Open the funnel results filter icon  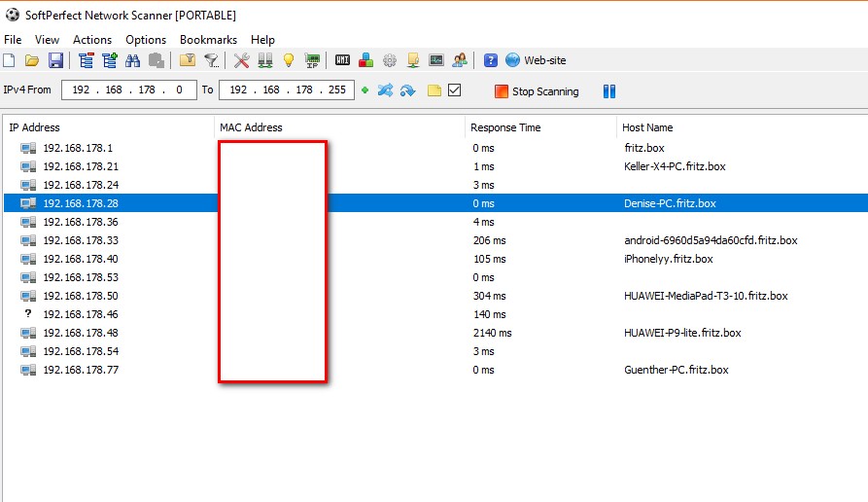coord(212,60)
